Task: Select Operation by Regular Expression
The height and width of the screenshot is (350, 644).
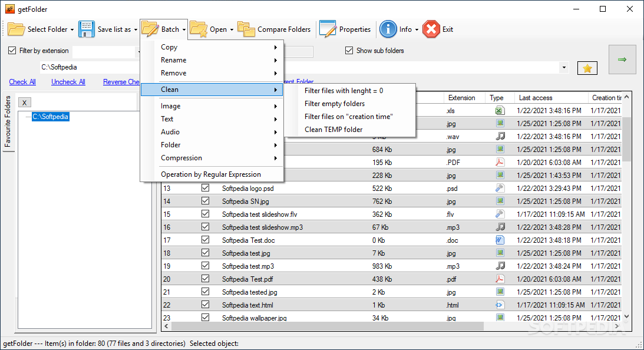Action: (212, 174)
